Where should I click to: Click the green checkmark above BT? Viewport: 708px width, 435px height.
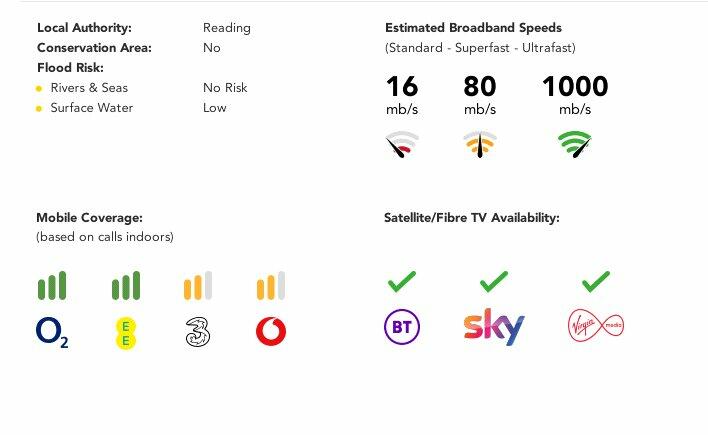click(x=402, y=282)
